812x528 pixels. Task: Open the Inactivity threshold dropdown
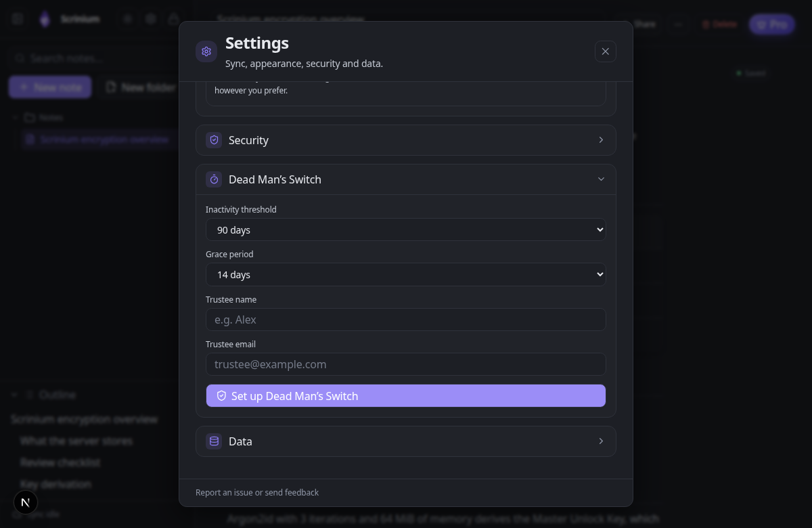[x=406, y=229]
